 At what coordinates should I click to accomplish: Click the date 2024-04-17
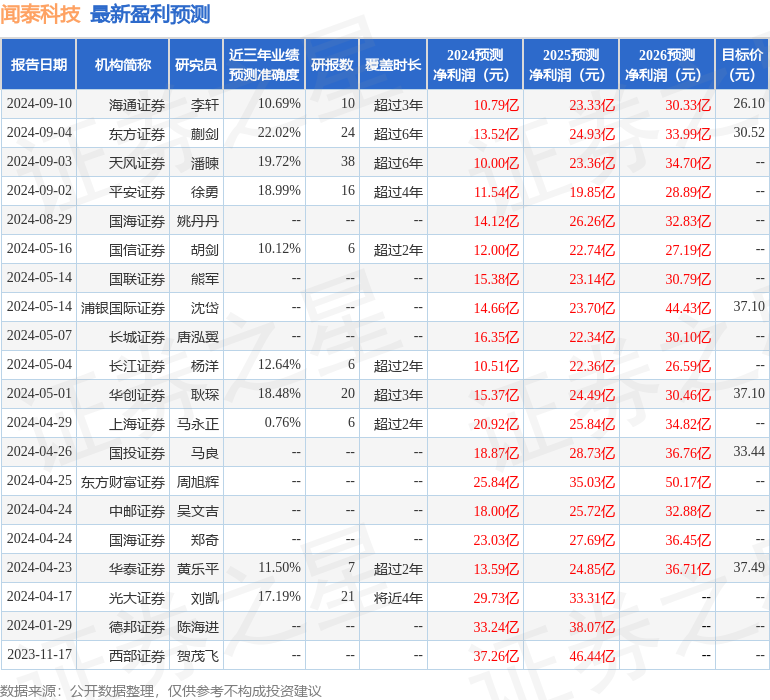(x=39, y=596)
